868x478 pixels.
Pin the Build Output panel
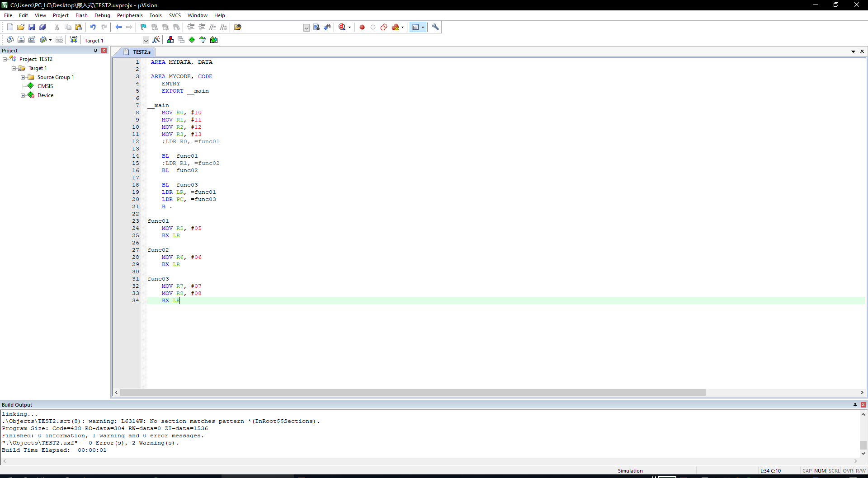[855, 405]
